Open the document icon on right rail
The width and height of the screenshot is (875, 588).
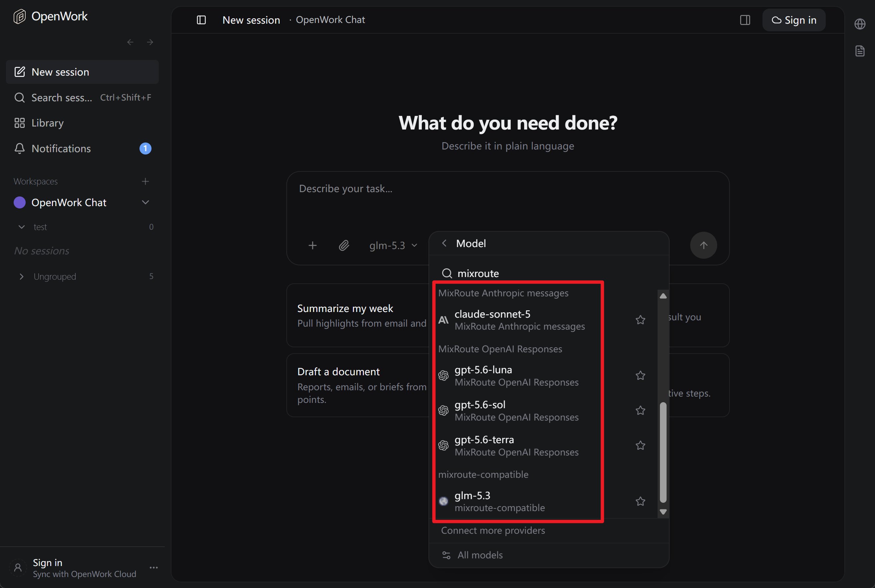click(860, 51)
